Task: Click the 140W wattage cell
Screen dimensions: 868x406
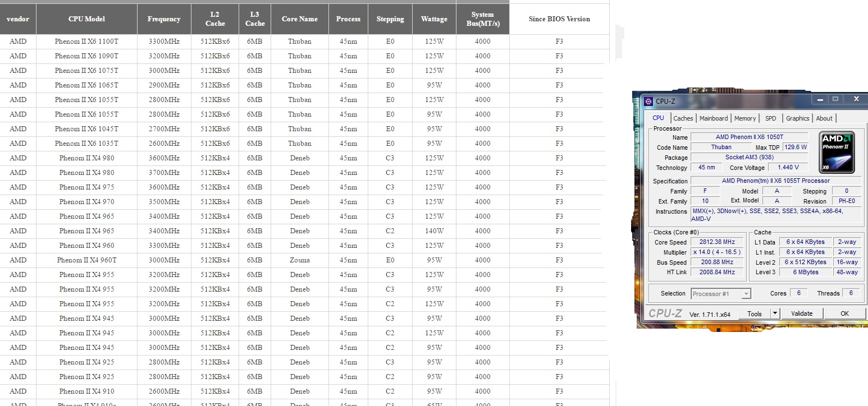Action: 434,231
